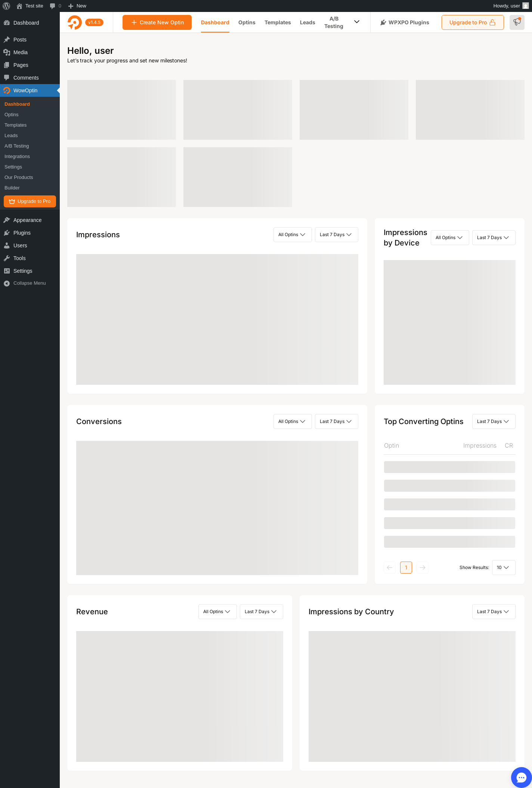Switch to Optins tab in header
Screen dimensions: 532x788
tap(247, 22)
